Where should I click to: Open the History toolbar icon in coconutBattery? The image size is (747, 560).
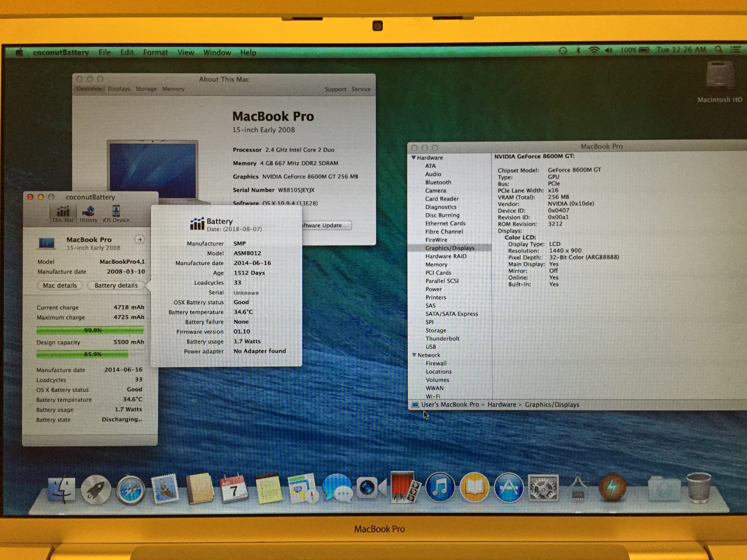coord(88,214)
